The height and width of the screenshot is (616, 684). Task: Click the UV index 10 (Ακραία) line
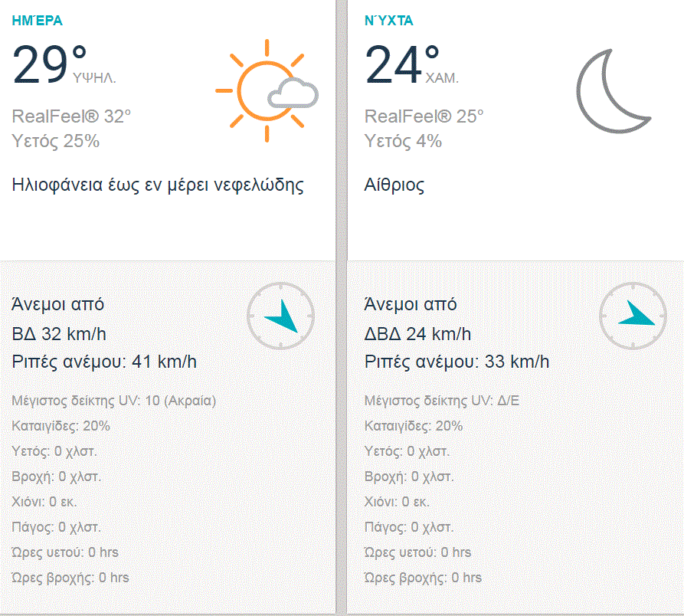tap(115, 401)
